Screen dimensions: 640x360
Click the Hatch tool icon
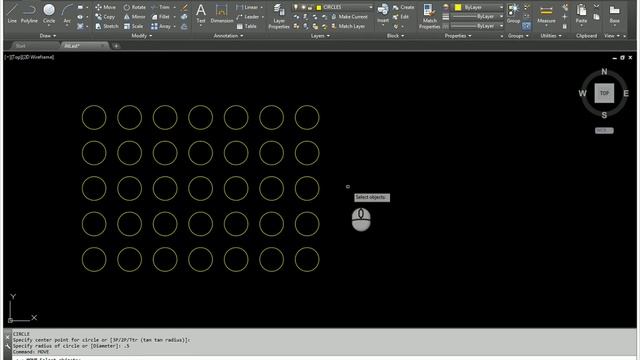click(x=80, y=26)
